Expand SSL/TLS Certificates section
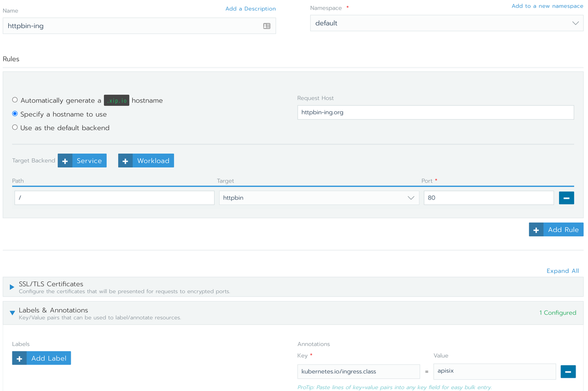The image size is (588, 391). [12, 287]
